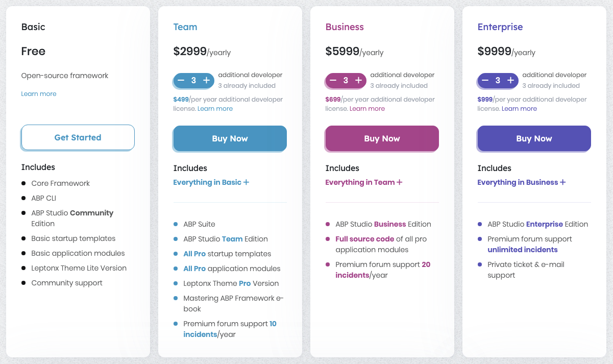Open Learn more link for Team license

215,109
